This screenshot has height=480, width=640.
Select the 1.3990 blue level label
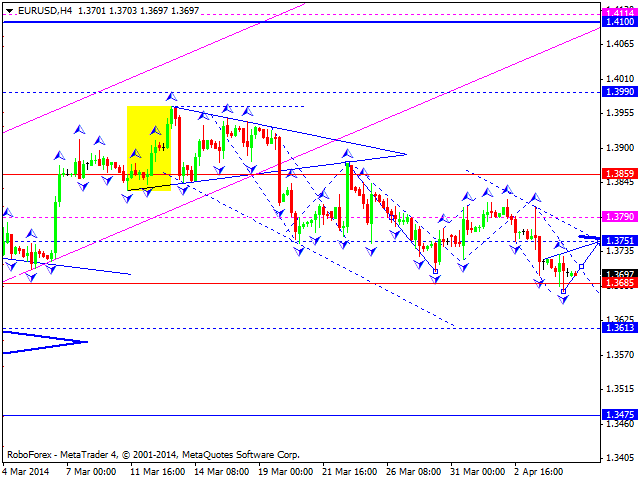coord(620,92)
